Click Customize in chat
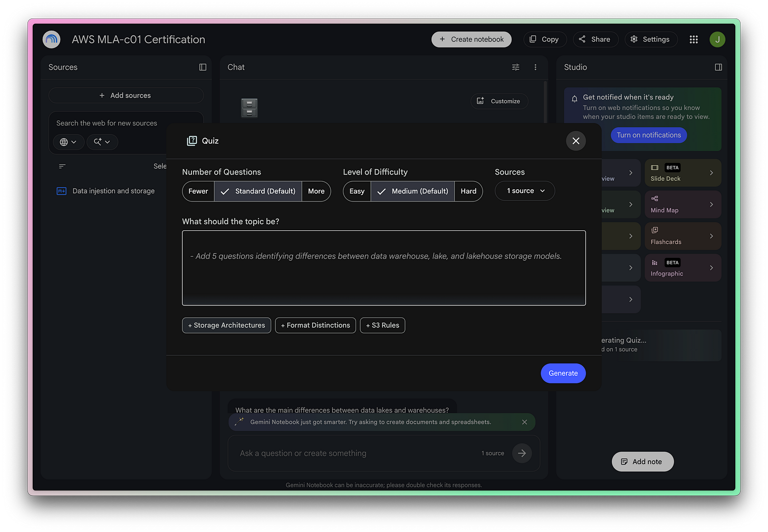This screenshot has height=532, width=768. (499, 101)
